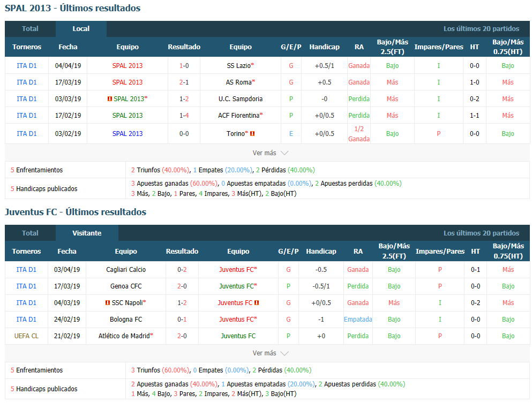Click the Resultado column header in the Juventus table
532x403 pixels.
tap(182, 252)
